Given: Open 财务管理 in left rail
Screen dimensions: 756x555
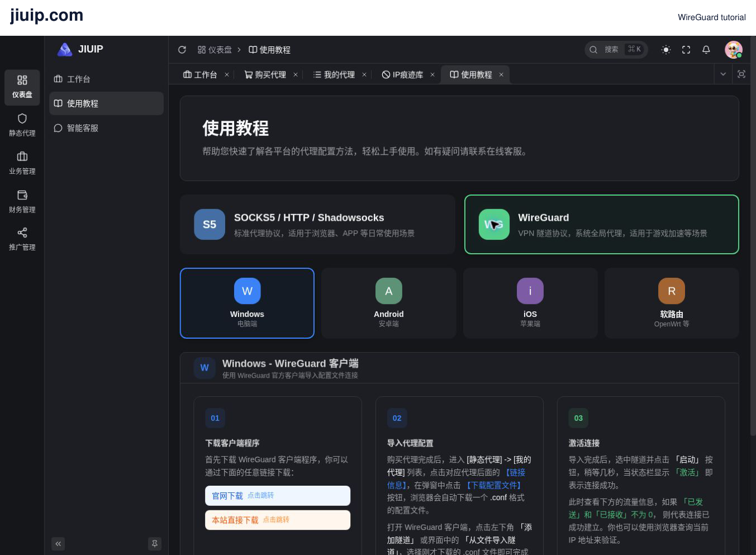Looking at the screenshot, I should click(x=22, y=202).
